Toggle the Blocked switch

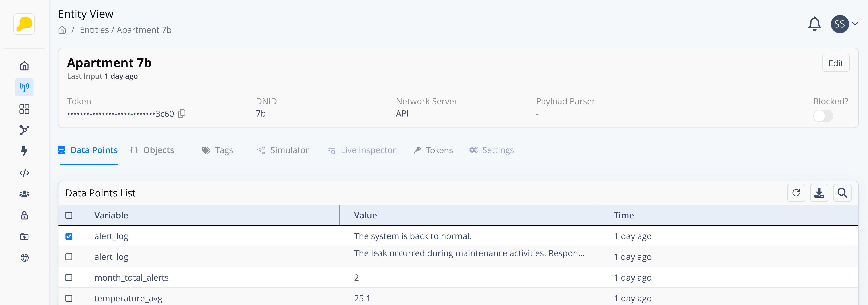tap(822, 116)
